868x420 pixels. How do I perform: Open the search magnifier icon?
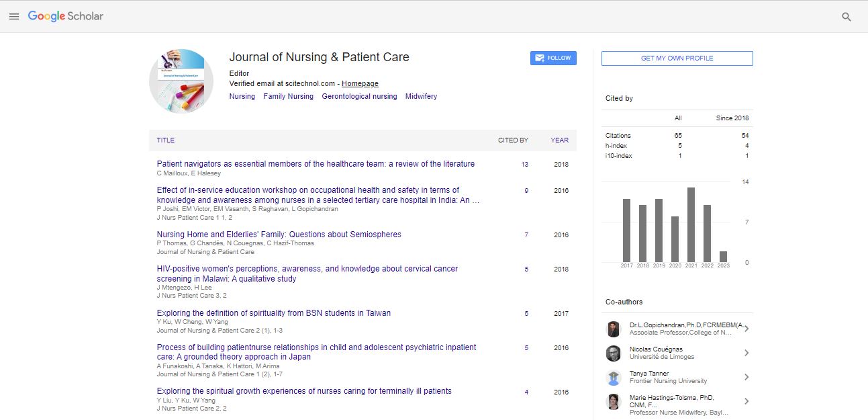click(847, 17)
